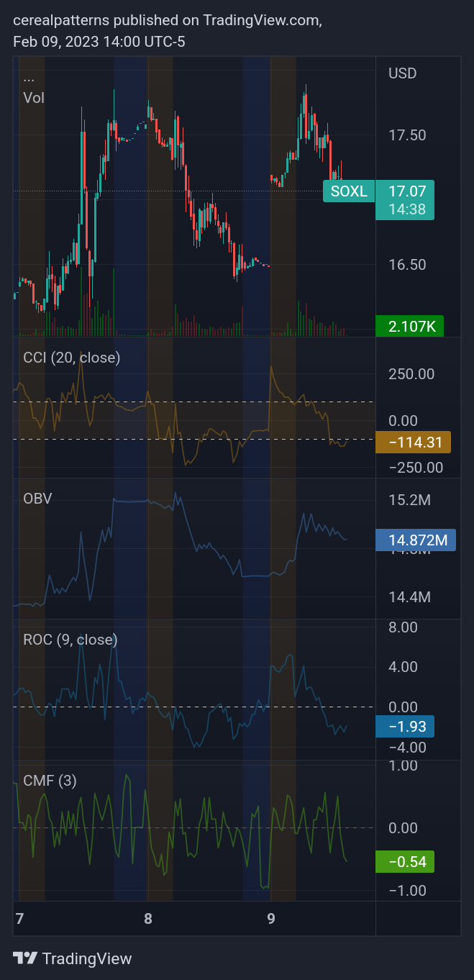Click the 0.00 CMF axis label
The image size is (474, 980).
[404, 828]
